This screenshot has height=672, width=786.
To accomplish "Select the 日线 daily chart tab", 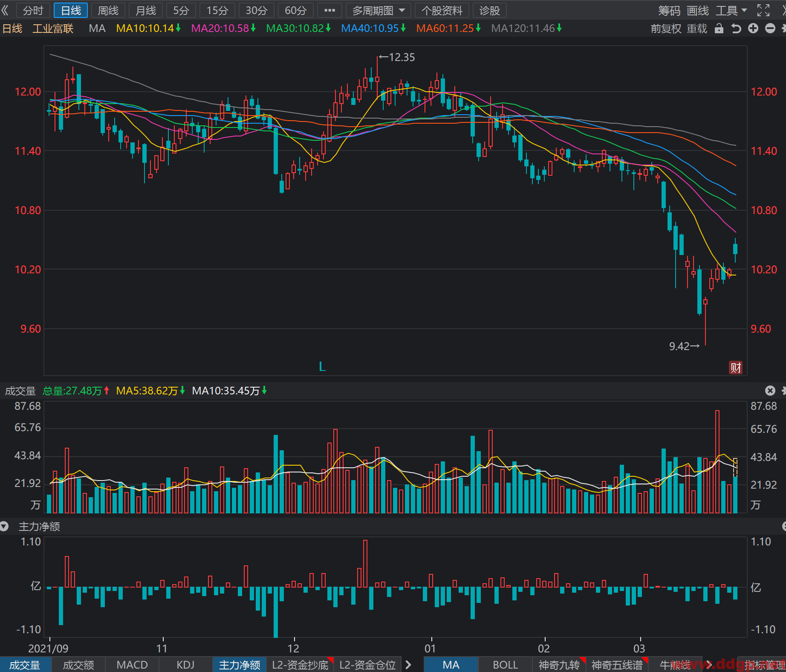I will pyautogui.click(x=71, y=10).
